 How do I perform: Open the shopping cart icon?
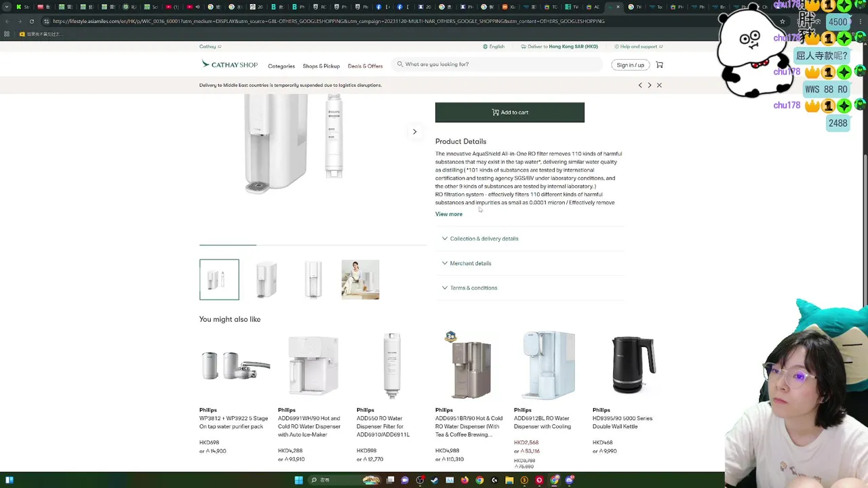(x=659, y=65)
